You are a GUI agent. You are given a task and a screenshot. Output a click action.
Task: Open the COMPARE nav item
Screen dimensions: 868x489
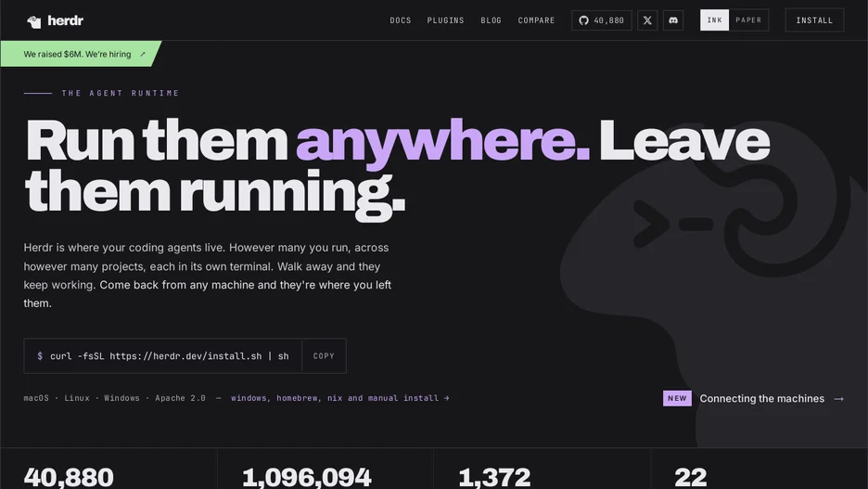tap(536, 20)
